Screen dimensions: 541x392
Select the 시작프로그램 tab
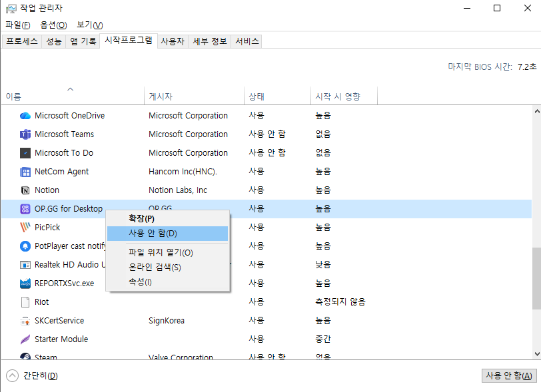coord(129,41)
